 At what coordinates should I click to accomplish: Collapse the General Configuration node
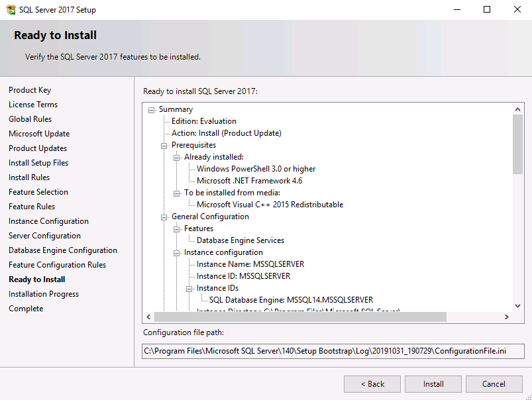164,217
